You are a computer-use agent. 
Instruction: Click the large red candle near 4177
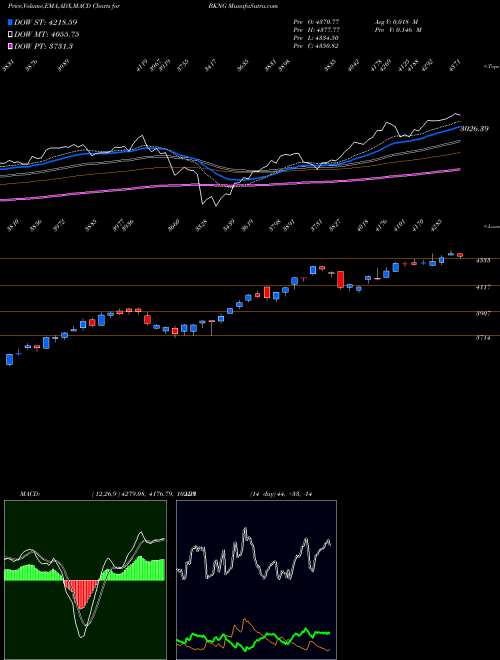[x=340, y=279]
